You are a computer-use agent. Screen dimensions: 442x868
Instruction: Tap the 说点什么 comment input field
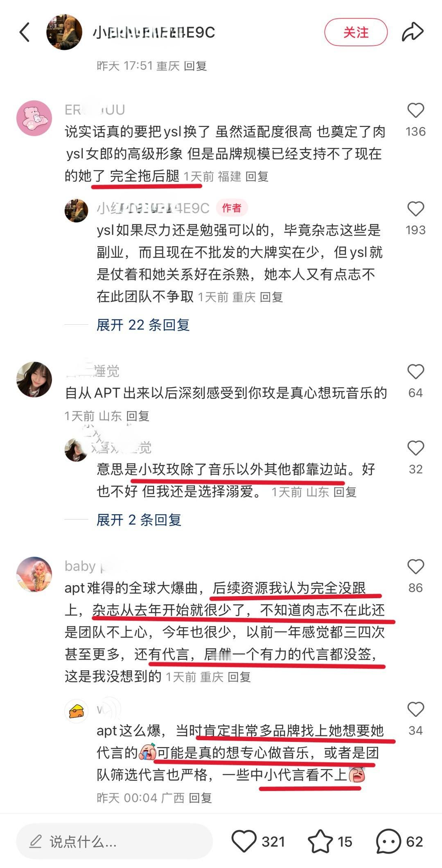click(114, 841)
